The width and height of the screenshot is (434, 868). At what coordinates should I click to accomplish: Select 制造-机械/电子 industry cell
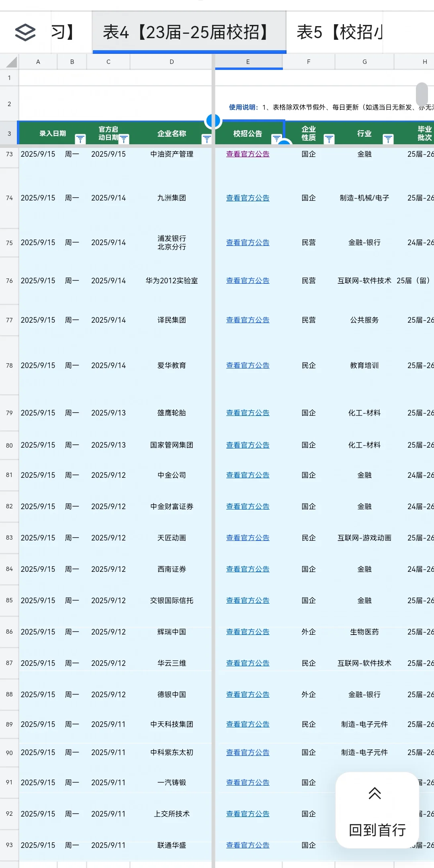click(364, 198)
